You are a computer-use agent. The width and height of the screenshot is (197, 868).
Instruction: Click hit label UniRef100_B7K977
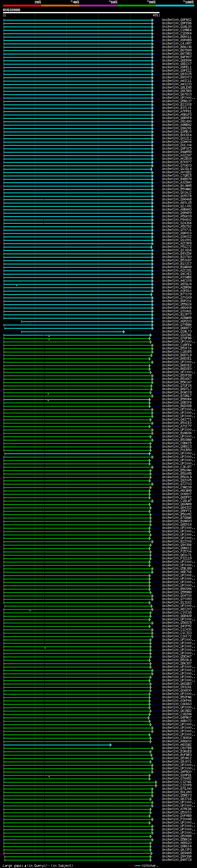coord(177,162)
